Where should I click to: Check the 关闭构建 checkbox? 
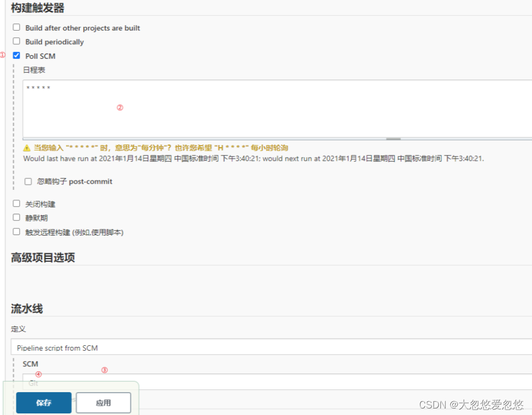click(16, 203)
